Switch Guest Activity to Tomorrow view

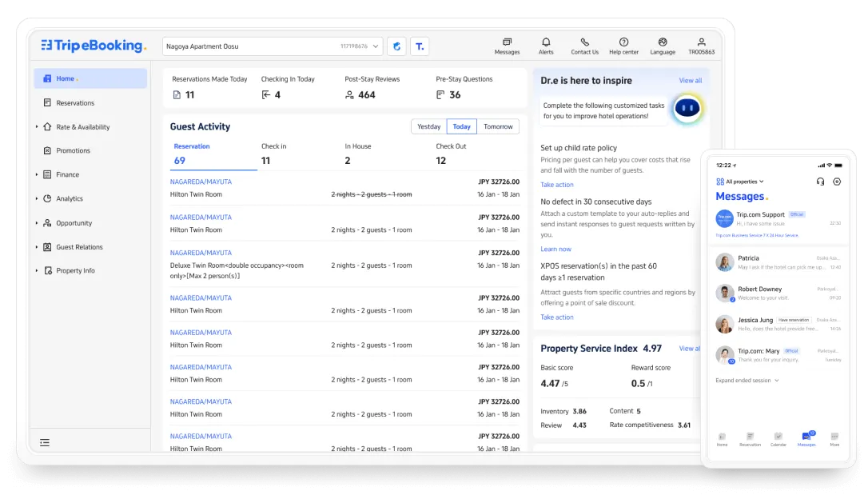pyautogui.click(x=498, y=126)
